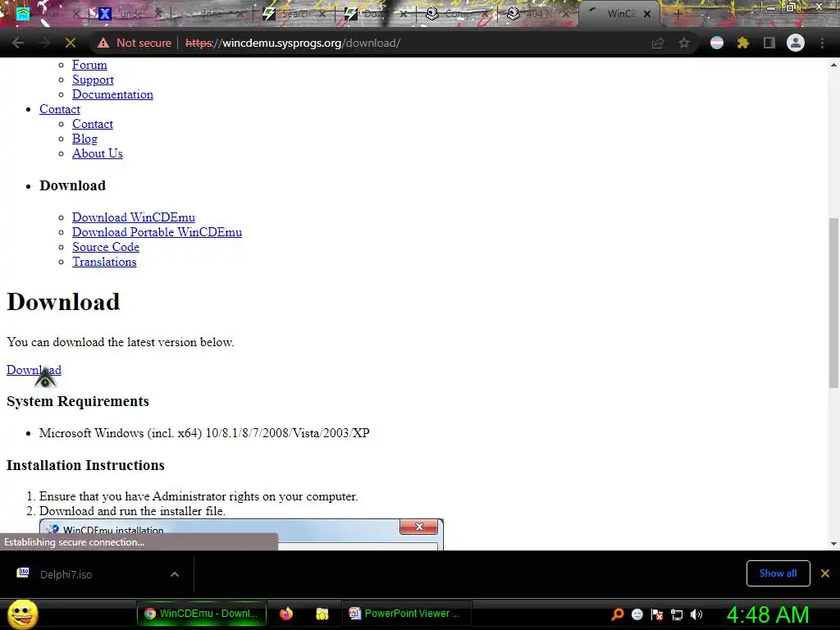Toggle the browser side panel
The height and width of the screenshot is (630, 840).
click(x=769, y=43)
